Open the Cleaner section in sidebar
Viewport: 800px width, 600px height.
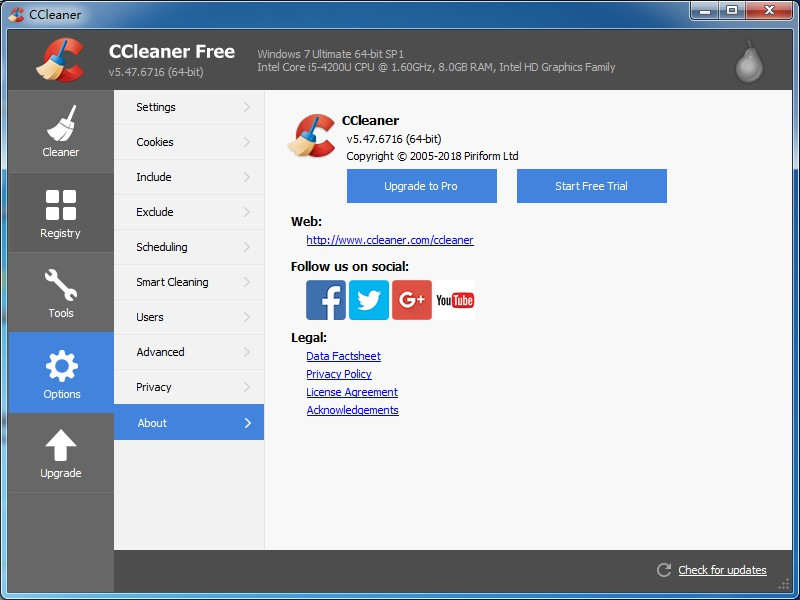[61, 132]
